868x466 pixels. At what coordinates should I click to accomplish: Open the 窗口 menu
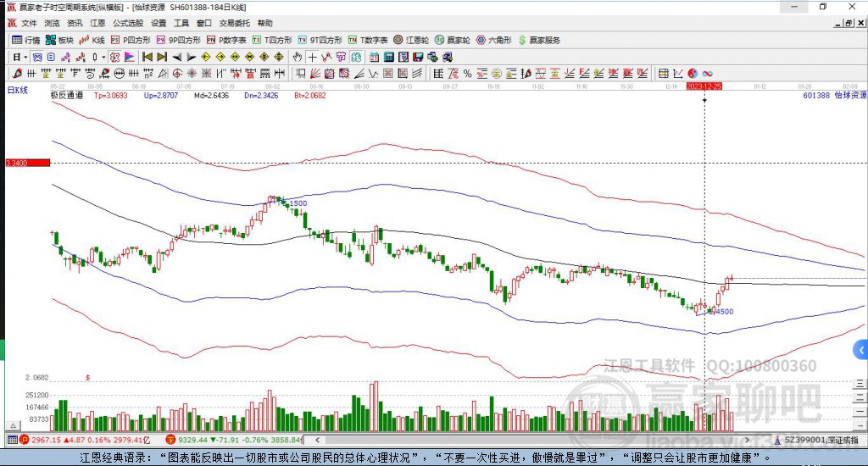(x=204, y=23)
